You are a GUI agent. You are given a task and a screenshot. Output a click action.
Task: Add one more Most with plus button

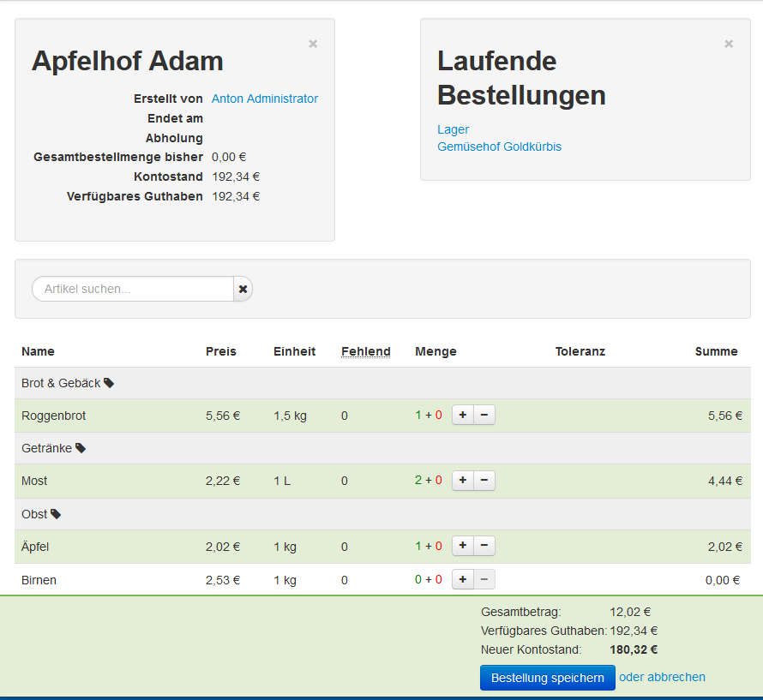pyautogui.click(x=463, y=481)
